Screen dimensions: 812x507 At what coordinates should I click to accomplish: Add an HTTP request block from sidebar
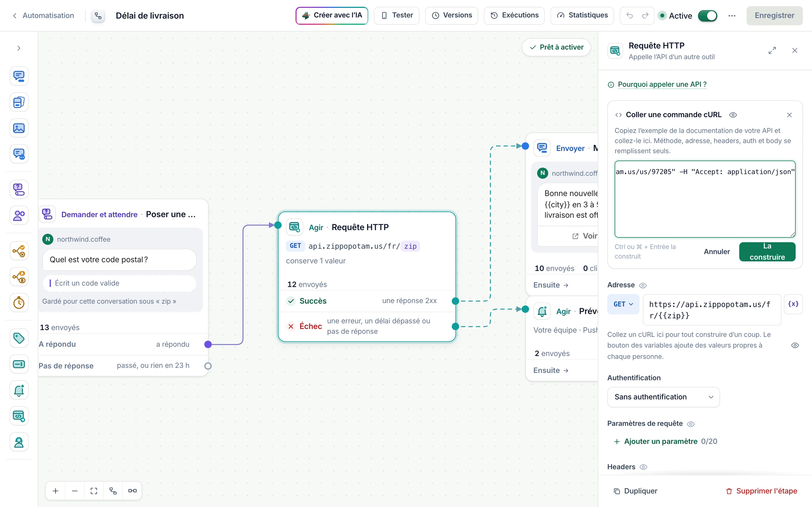click(x=19, y=416)
